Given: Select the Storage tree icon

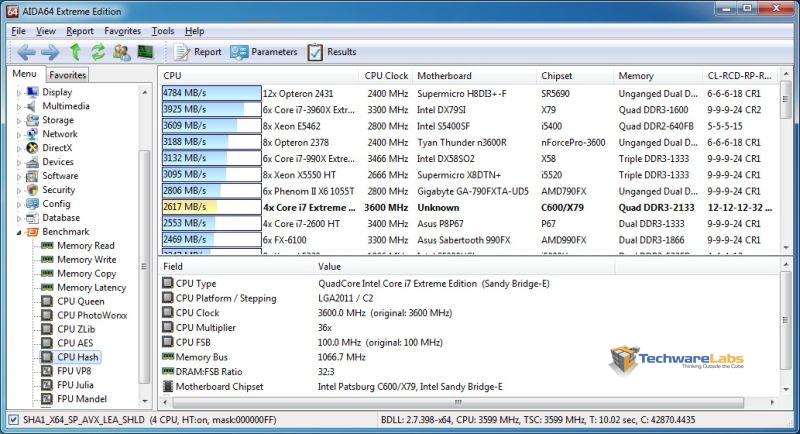Looking at the screenshot, I should (x=33, y=120).
